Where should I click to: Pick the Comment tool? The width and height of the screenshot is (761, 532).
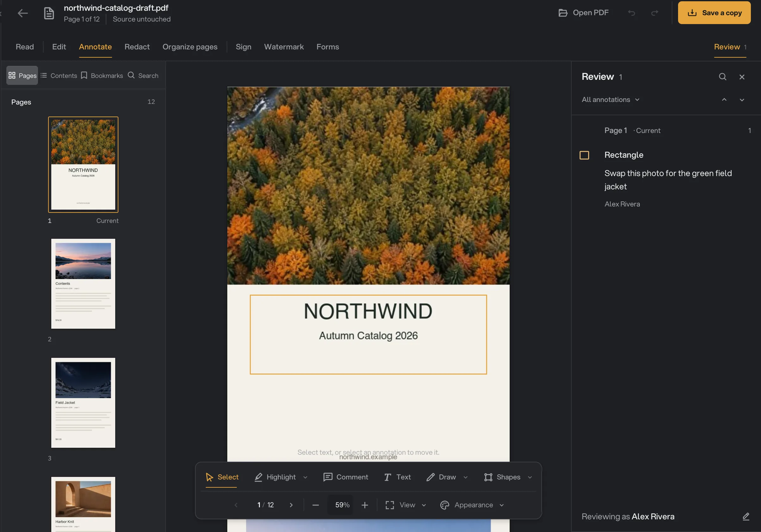pos(345,477)
